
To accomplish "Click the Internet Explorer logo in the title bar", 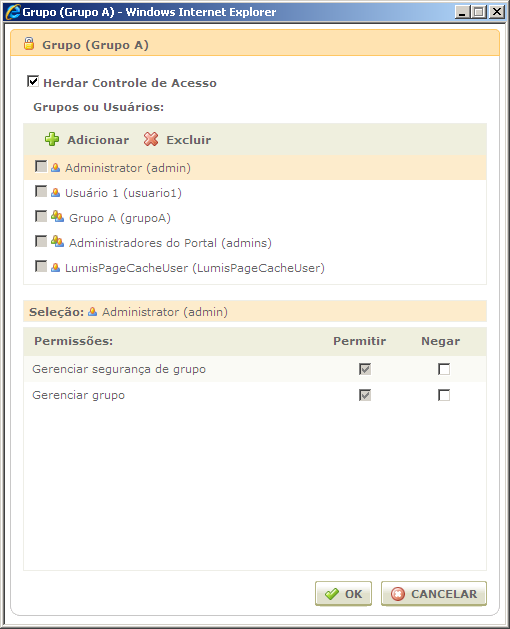I will 12,12.
